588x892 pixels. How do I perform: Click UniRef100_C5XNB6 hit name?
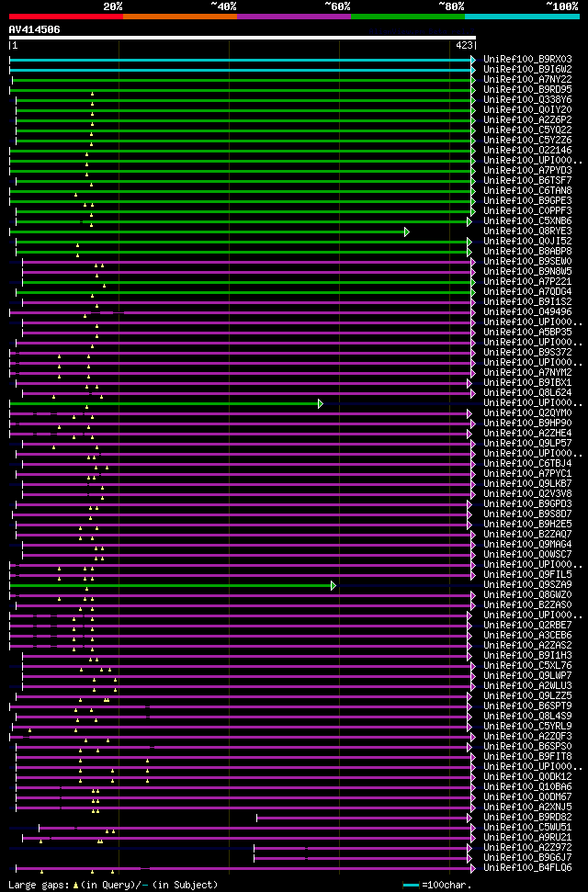[527, 221]
